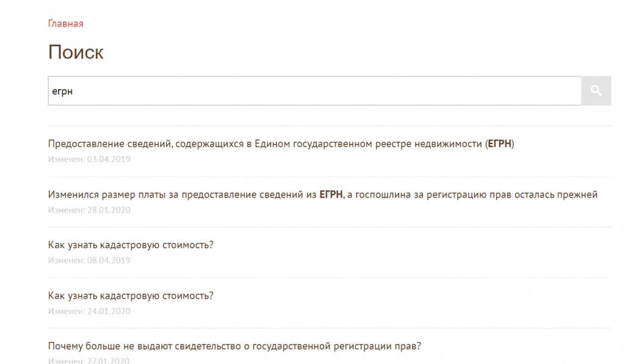Click the magnifying glass search icon
625x364 pixels.
pyautogui.click(x=596, y=91)
